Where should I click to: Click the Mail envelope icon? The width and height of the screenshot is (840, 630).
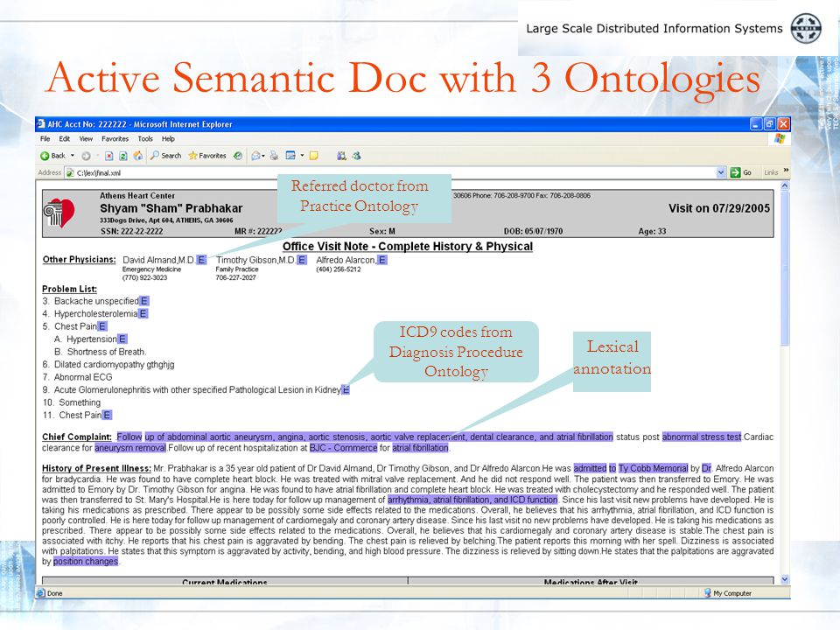256,156
